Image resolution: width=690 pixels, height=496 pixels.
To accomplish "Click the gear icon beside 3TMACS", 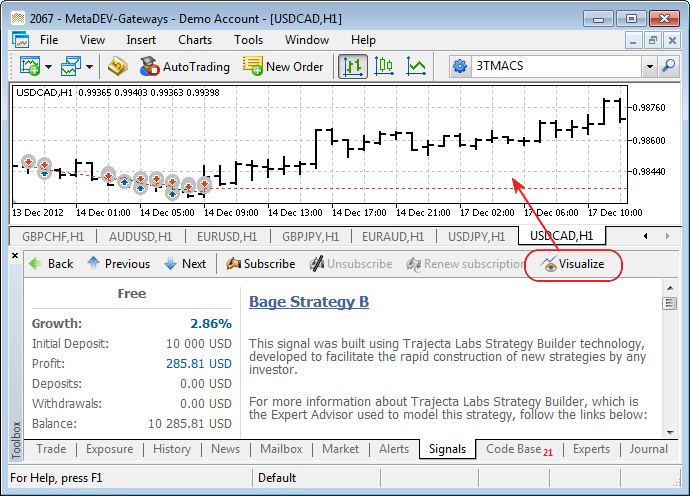I will [x=460, y=66].
